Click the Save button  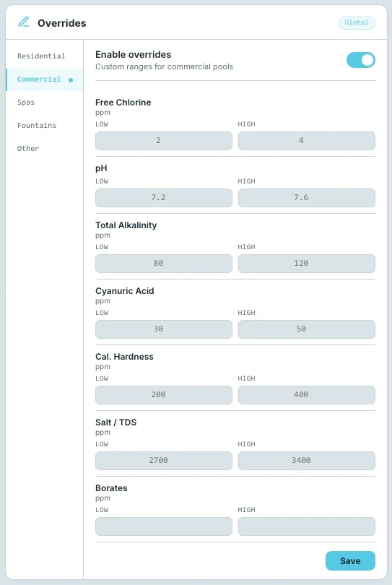[x=350, y=560]
